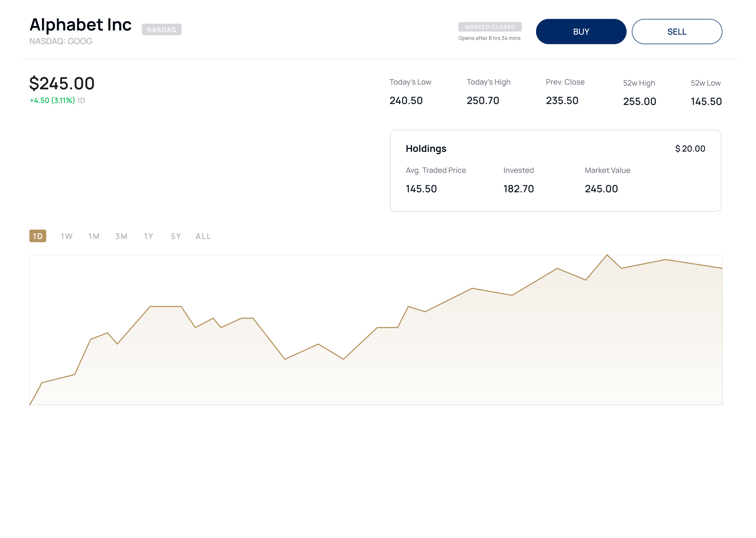
Task: Open the Holdings card header
Action: pyautogui.click(x=426, y=148)
